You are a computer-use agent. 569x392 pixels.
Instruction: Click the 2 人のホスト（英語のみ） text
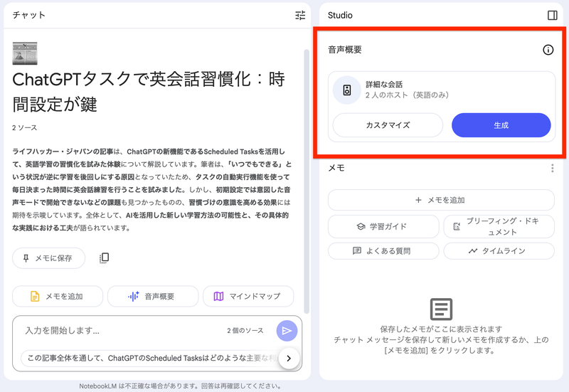407,95
